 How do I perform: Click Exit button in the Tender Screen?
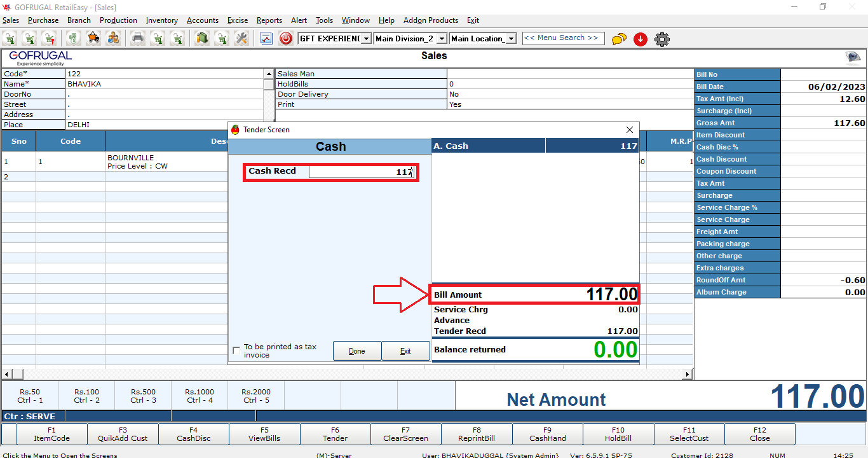click(405, 351)
